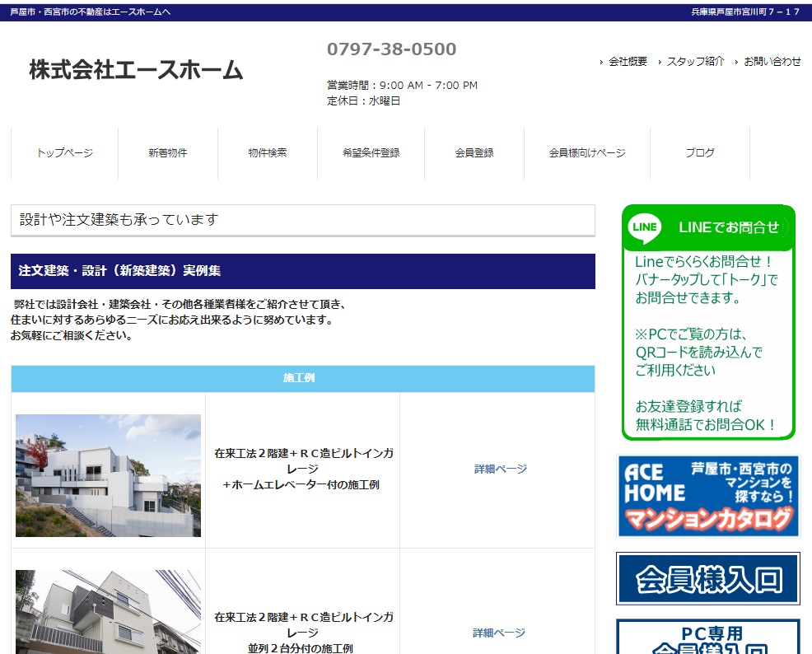Viewport: 812px width, 654px height.
Task: Click the 兵庫県芦屋市宮川町7-17 address text
Action: tap(746, 12)
